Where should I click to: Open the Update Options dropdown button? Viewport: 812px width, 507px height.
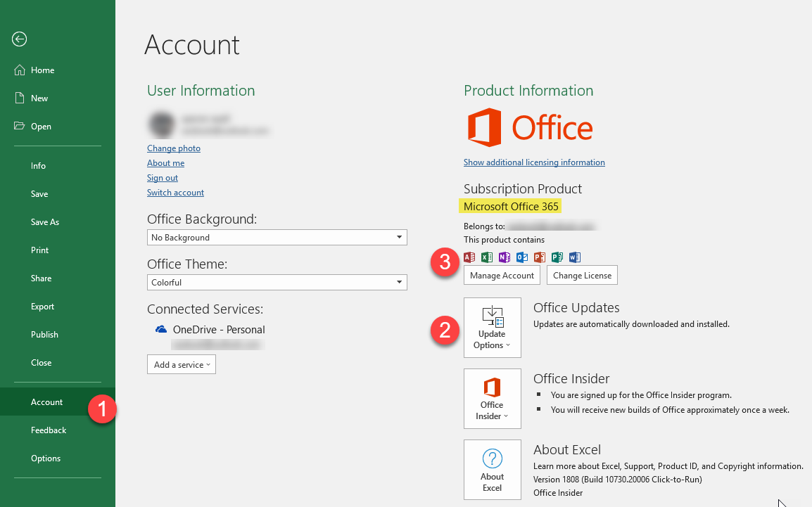click(493, 328)
